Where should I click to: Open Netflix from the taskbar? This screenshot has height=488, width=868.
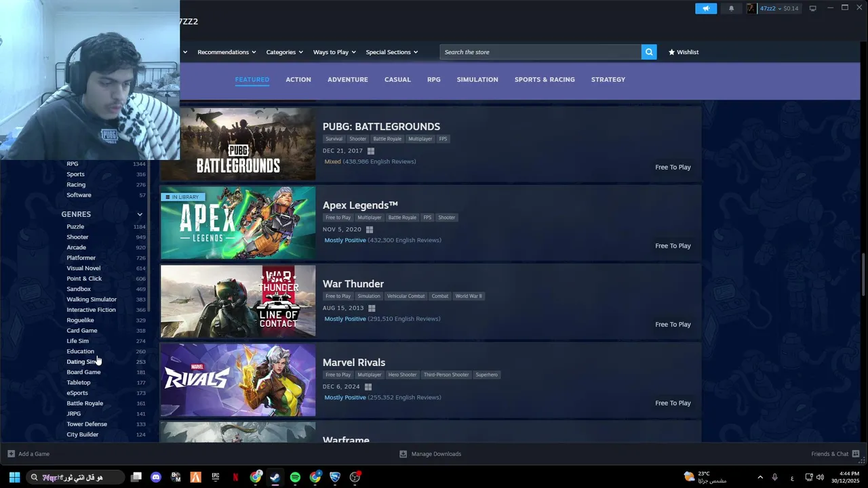point(235,477)
